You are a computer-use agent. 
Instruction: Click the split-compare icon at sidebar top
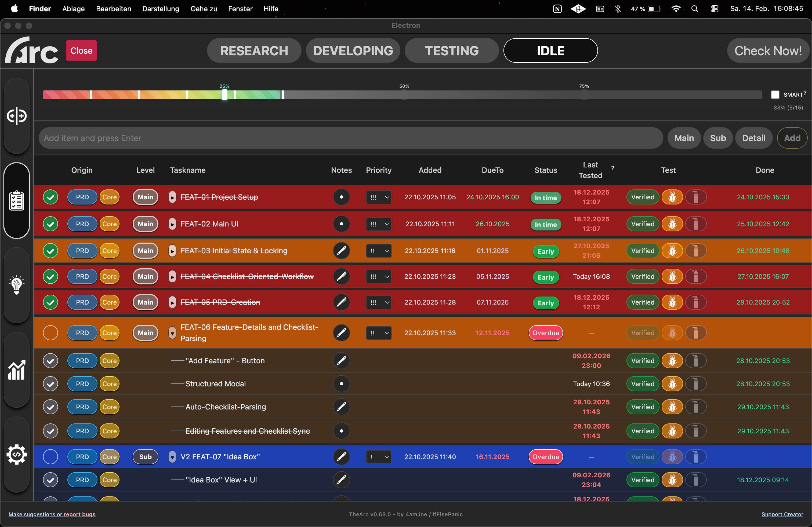(16, 116)
